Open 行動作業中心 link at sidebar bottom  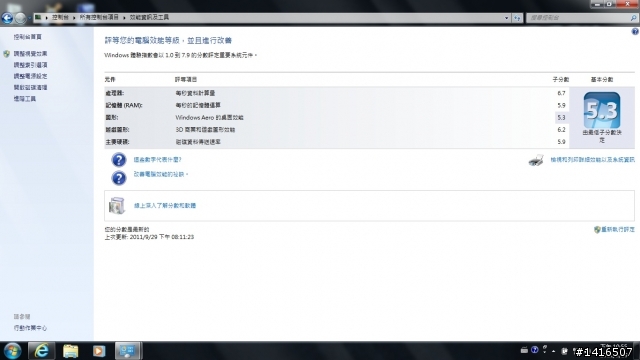point(30,328)
